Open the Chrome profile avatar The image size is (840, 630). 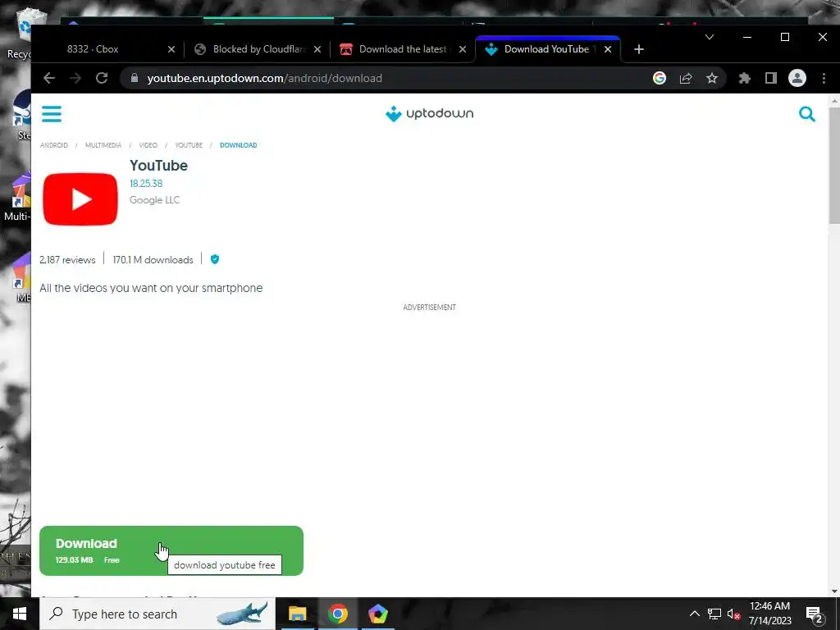(x=797, y=78)
